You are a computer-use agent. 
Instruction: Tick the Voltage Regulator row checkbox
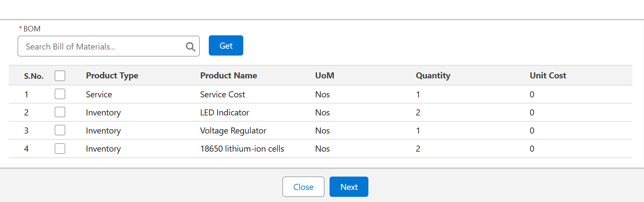[x=60, y=130]
